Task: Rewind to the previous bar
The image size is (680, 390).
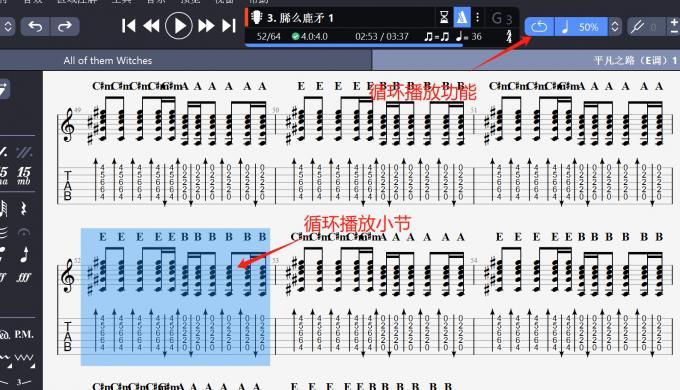Action: (151, 26)
